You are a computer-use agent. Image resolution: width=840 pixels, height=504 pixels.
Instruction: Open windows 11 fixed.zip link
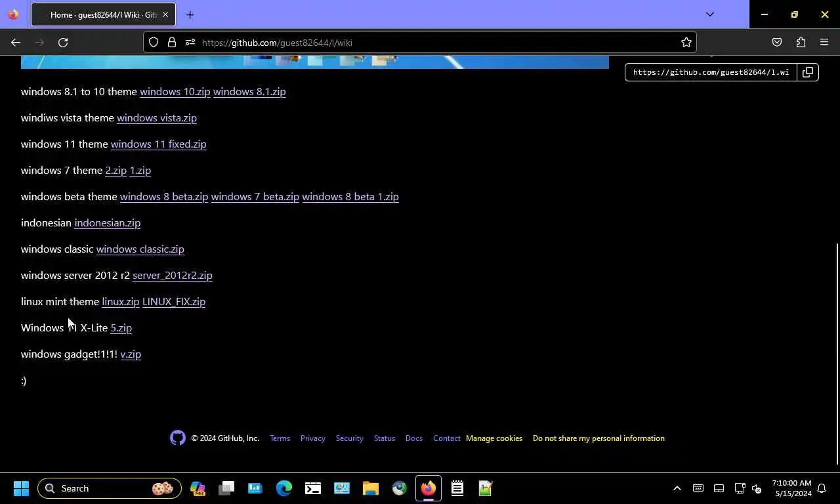pyautogui.click(x=158, y=144)
